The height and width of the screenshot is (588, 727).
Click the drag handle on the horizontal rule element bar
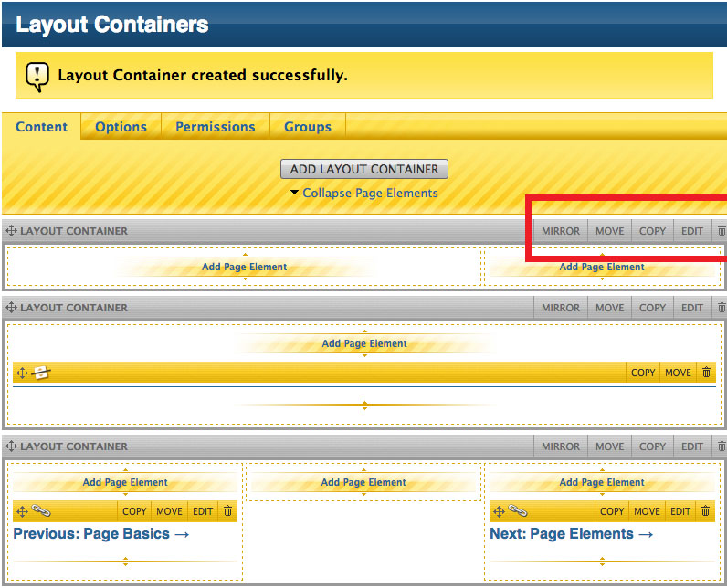tap(22, 373)
